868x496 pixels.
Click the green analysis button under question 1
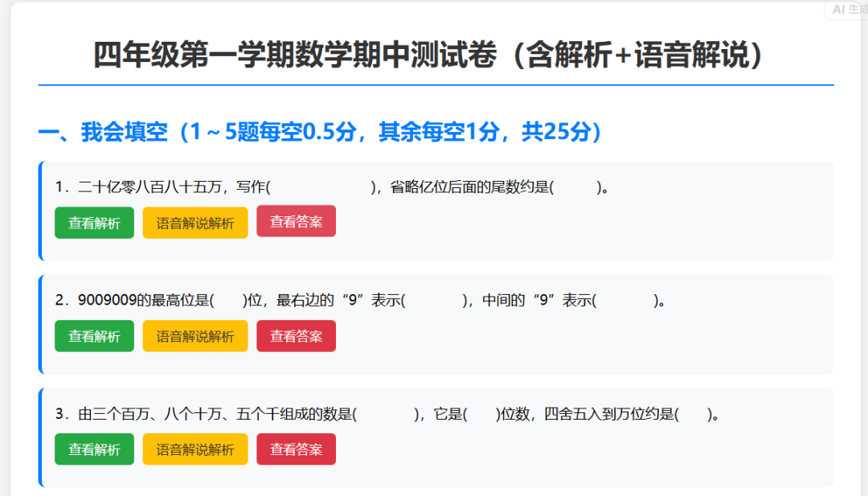(93, 223)
